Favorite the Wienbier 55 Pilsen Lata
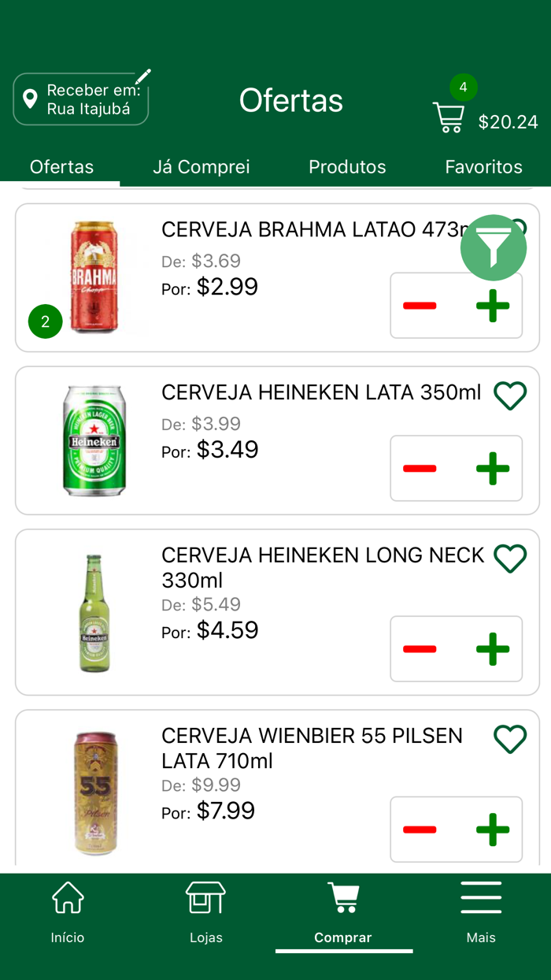Viewport: 551px width, 980px height. 510,739
